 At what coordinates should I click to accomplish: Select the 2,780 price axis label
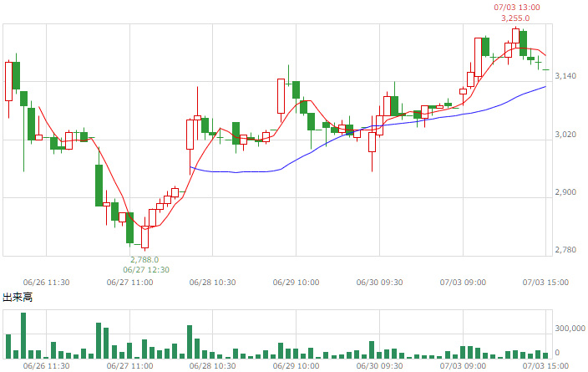point(565,250)
